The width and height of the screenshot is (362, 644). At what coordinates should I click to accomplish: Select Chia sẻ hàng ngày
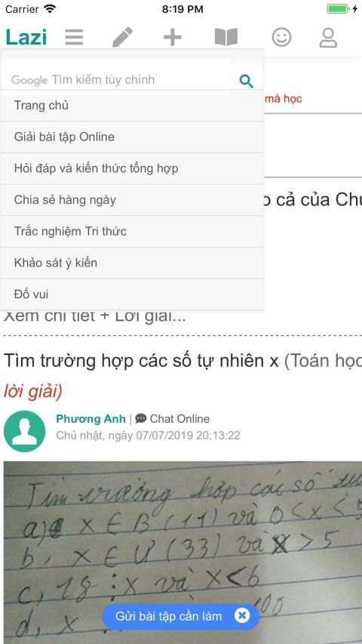(x=132, y=200)
